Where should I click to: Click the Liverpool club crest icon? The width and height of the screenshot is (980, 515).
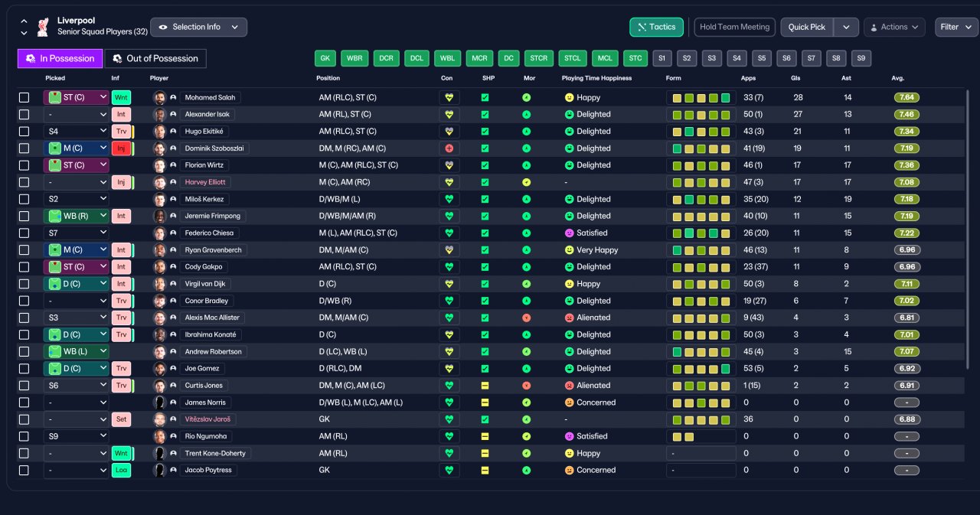pos(43,27)
